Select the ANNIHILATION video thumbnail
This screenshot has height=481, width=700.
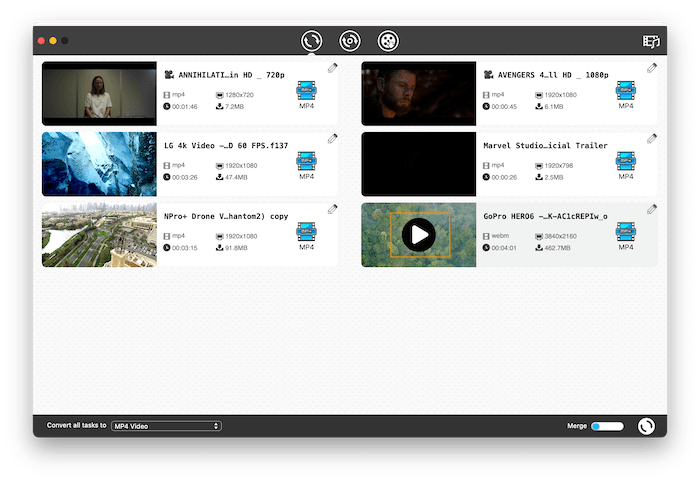coord(99,94)
